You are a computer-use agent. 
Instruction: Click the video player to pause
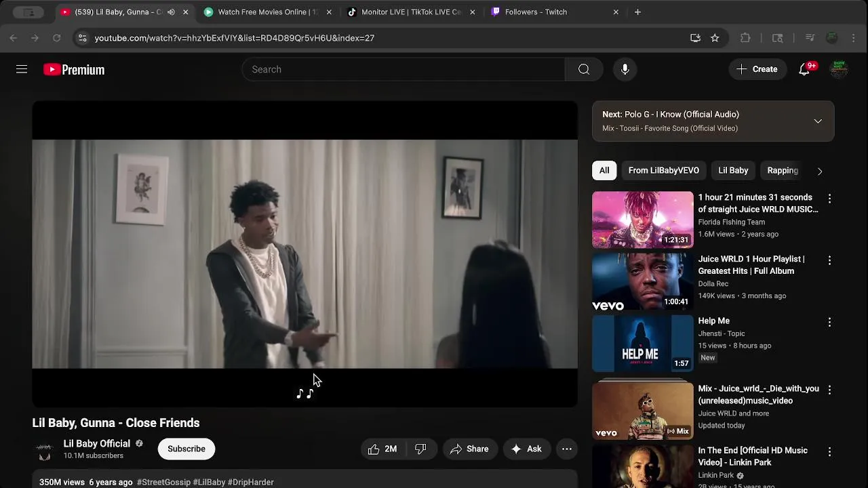(305, 254)
